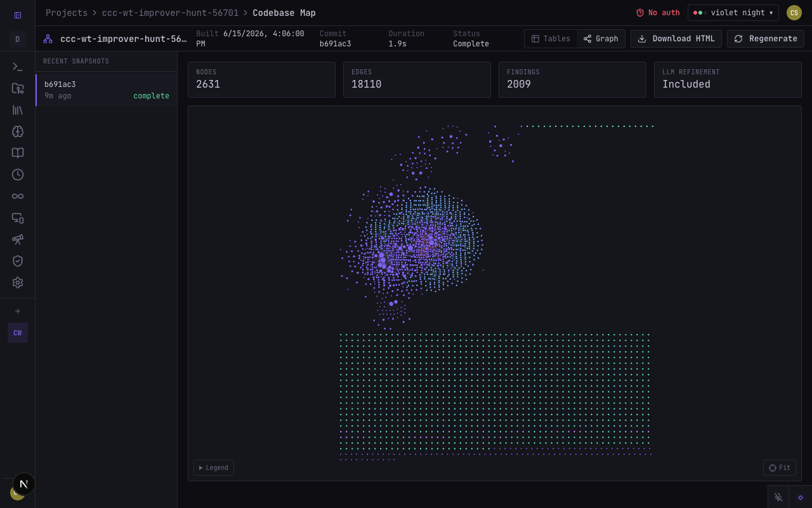This screenshot has width=812, height=508.
Task: Click the Regenerate button
Action: [x=766, y=39]
